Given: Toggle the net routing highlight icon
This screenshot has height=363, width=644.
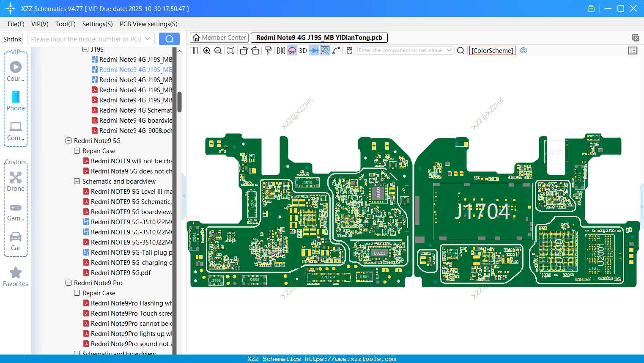Looking at the screenshot, I should tap(325, 51).
